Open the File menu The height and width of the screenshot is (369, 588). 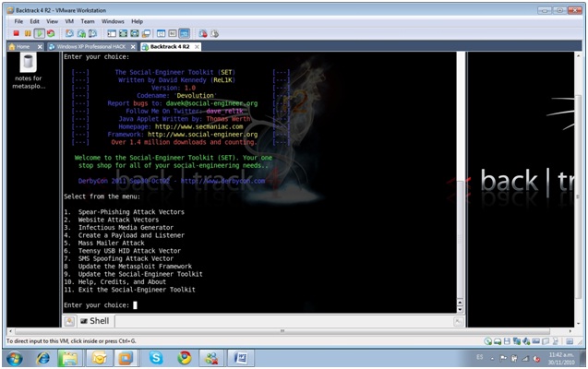click(19, 20)
